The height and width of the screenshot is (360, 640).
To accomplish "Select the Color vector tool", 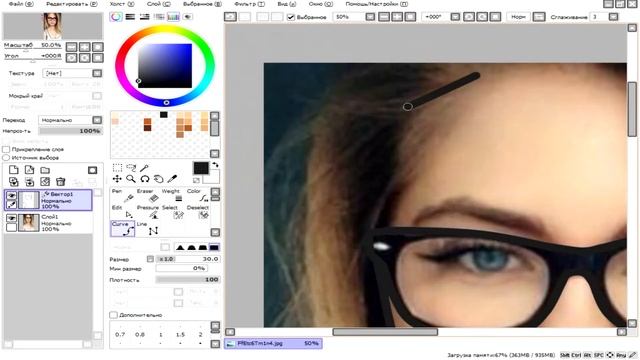I will click(x=199, y=196).
